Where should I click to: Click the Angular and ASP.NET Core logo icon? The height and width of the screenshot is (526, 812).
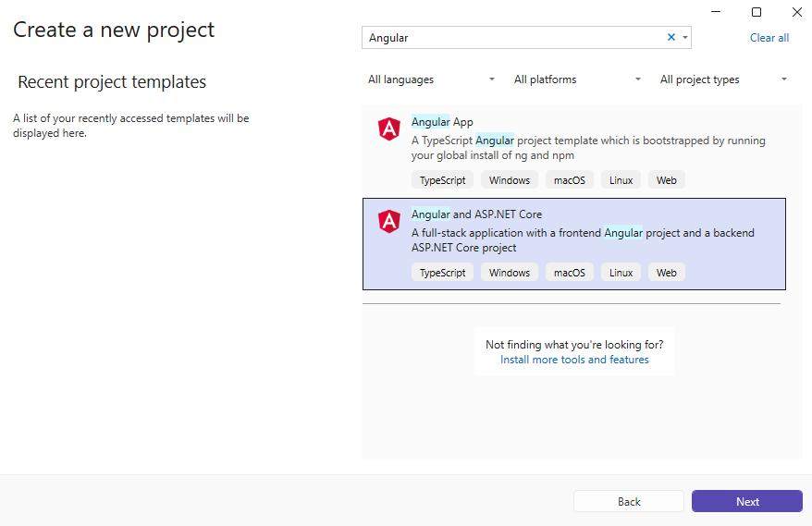tap(388, 222)
